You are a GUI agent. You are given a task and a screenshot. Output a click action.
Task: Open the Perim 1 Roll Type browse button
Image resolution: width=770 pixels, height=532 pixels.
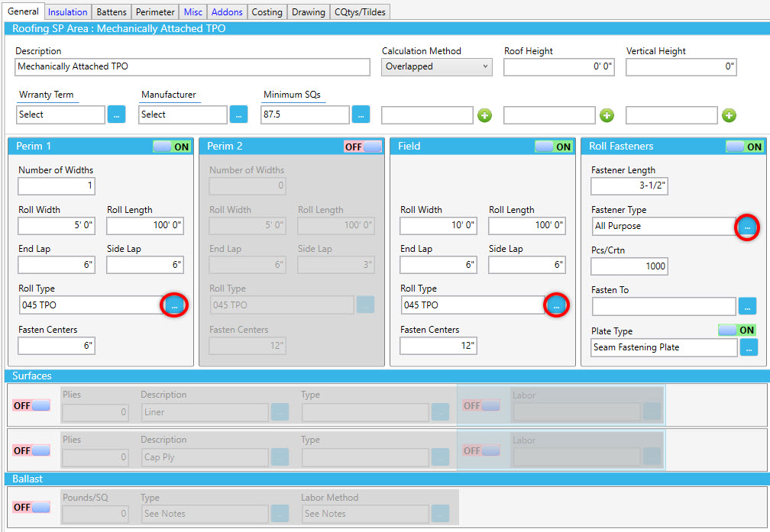174,305
